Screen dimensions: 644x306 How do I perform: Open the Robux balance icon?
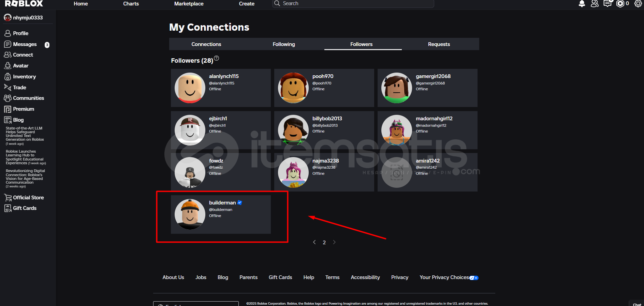tap(620, 4)
